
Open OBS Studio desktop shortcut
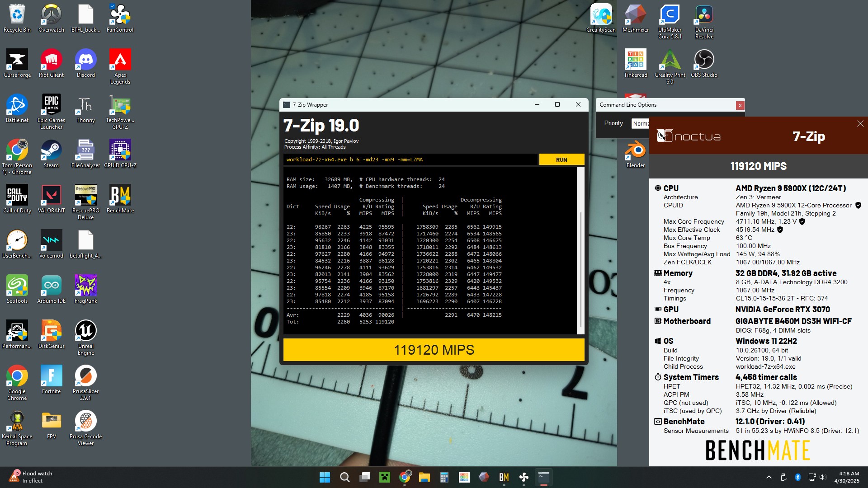[x=704, y=64]
